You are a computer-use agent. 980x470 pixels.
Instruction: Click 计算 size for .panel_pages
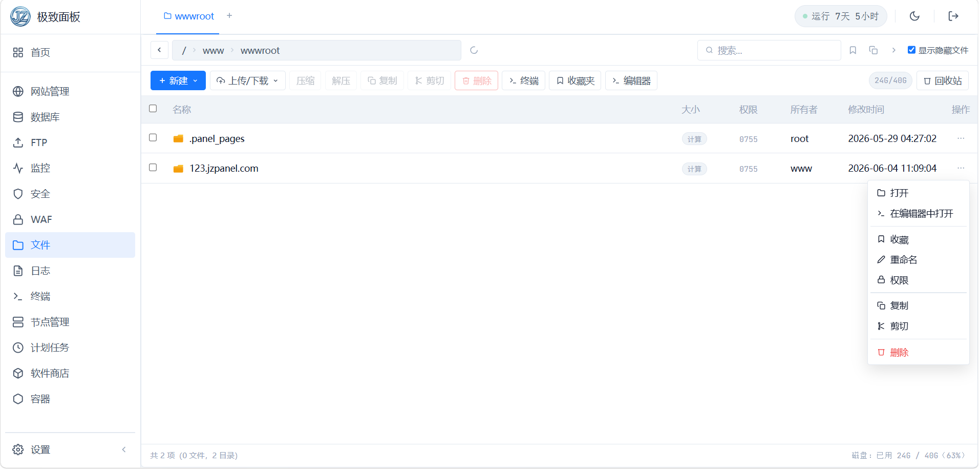click(x=694, y=139)
